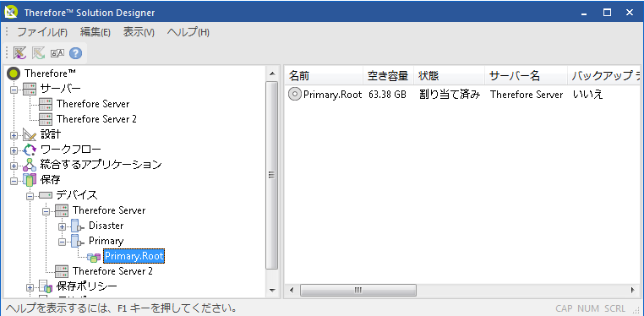Click tree panel scroll up arrow
Image resolution: width=644 pixels, height=316 pixels.
click(272, 74)
